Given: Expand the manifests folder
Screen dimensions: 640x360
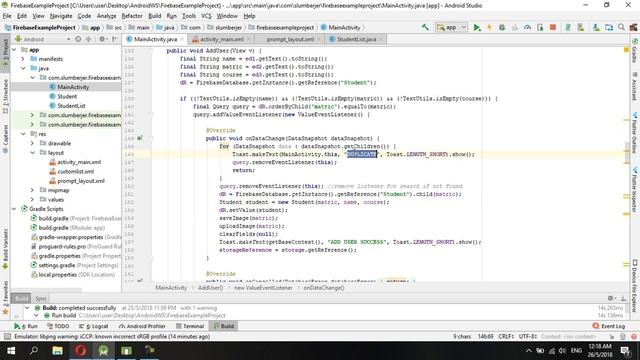Looking at the screenshot, I should pyautogui.click(x=23, y=59).
